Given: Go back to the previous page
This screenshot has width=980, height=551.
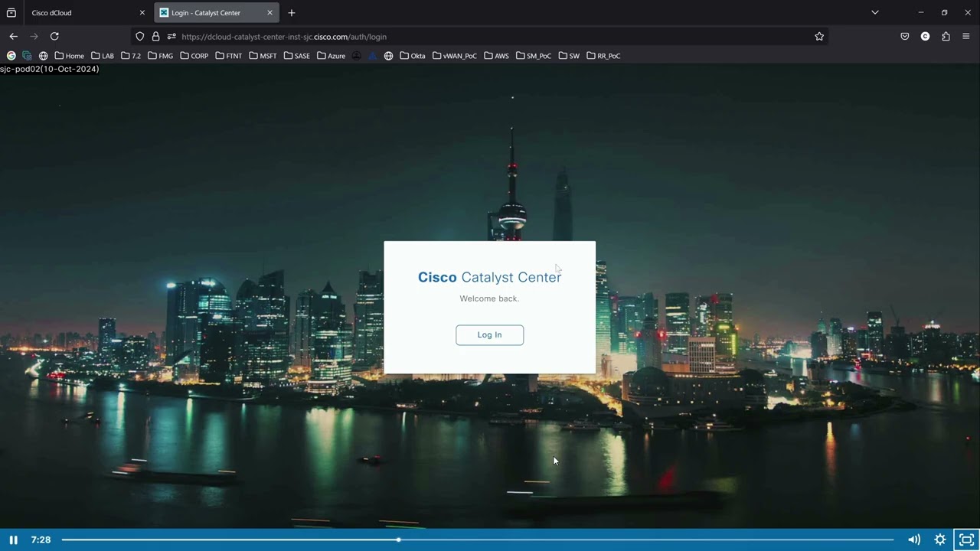Looking at the screenshot, I should [13, 36].
